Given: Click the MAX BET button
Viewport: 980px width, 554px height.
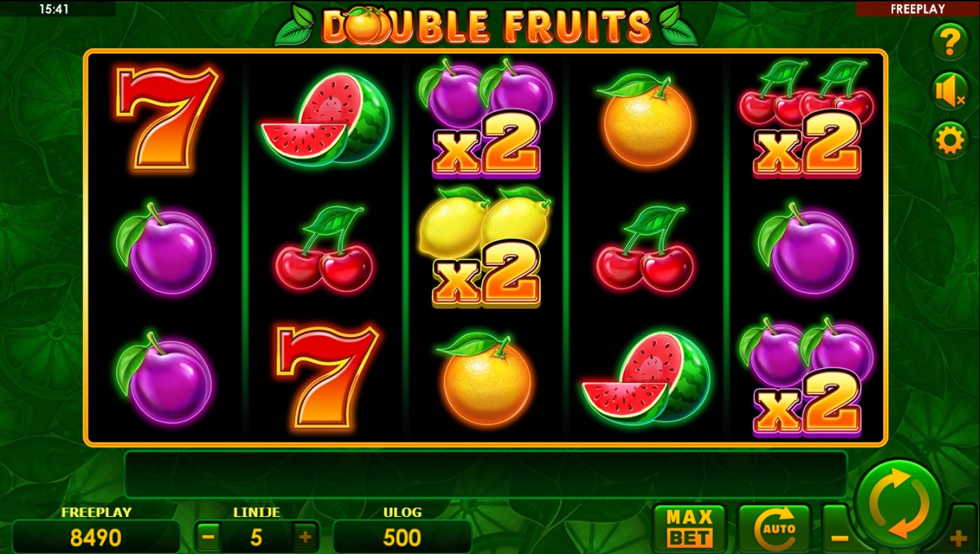Looking at the screenshot, I should pyautogui.click(x=690, y=529).
